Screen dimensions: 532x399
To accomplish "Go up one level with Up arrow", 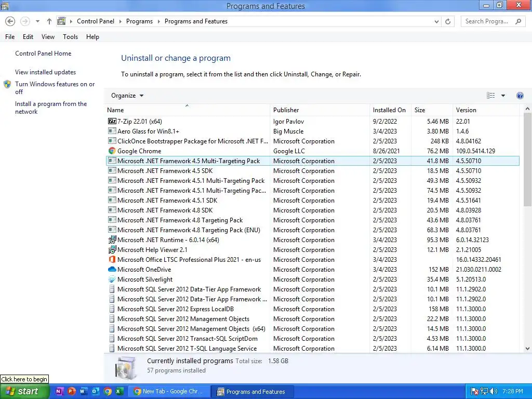I will click(49, 21).
